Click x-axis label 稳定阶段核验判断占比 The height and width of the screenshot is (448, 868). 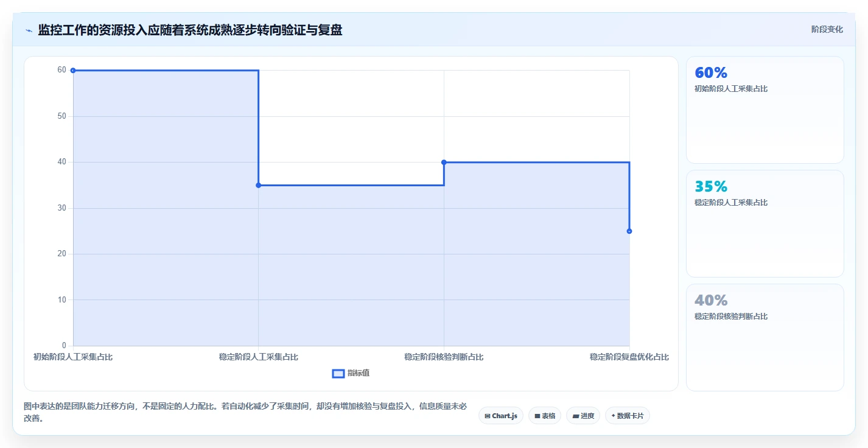pyautogui.click(x=444, y=357)
